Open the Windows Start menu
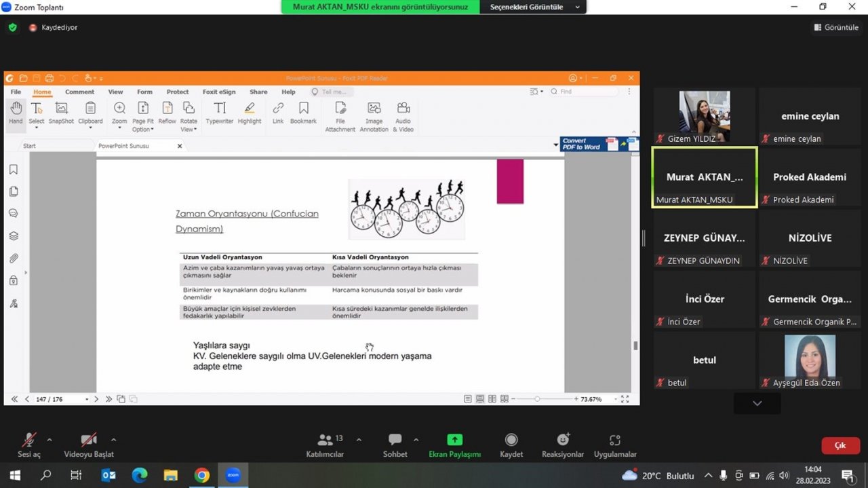This screenshot has width=868, height=488. (x=15, y=475)
